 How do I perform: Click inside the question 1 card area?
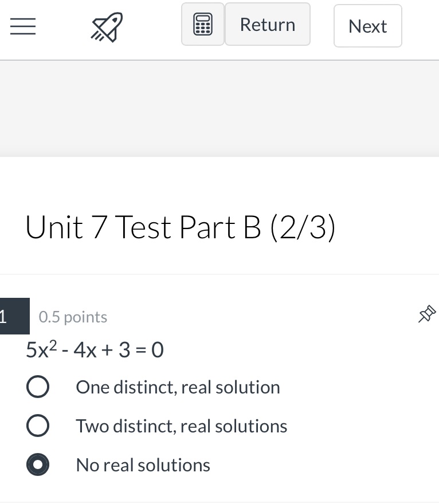219,401
